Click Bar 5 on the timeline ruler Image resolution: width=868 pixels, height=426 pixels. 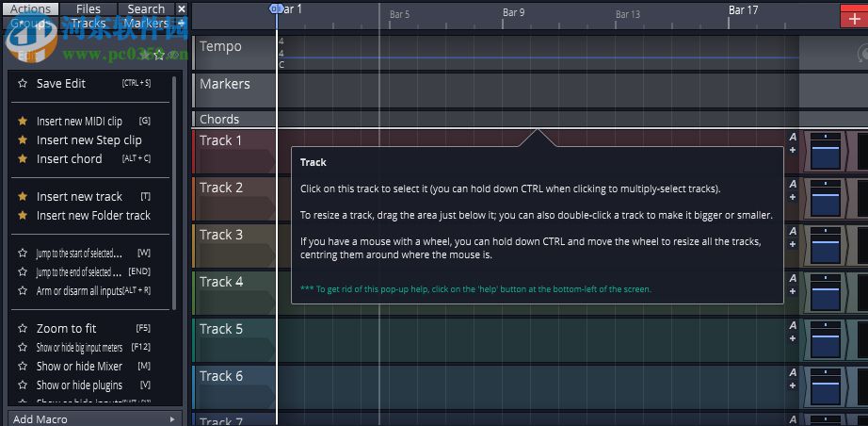coord(400,14)
